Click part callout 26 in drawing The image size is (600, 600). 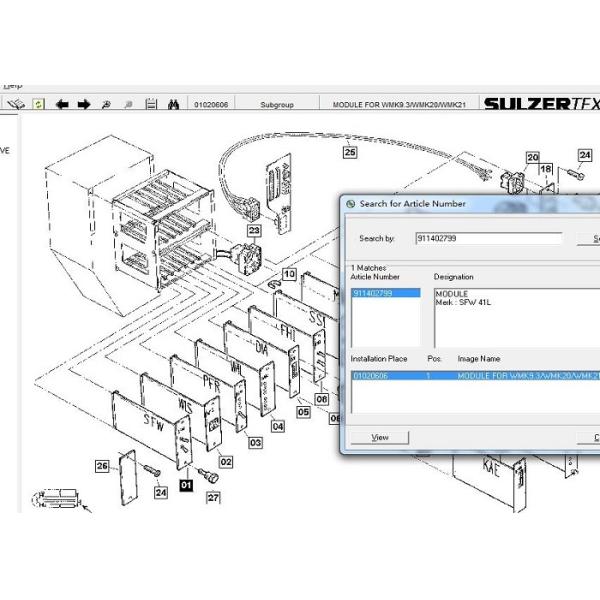pyautogui.click(x=102, y=466)
